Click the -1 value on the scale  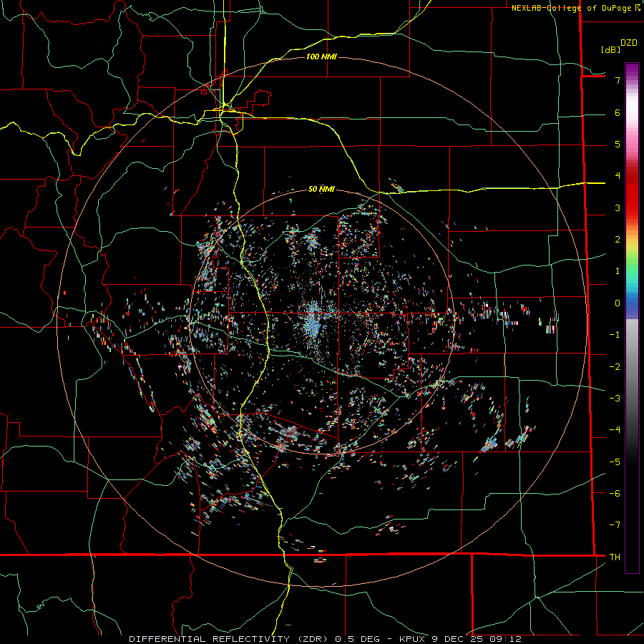tap(615, 335)
